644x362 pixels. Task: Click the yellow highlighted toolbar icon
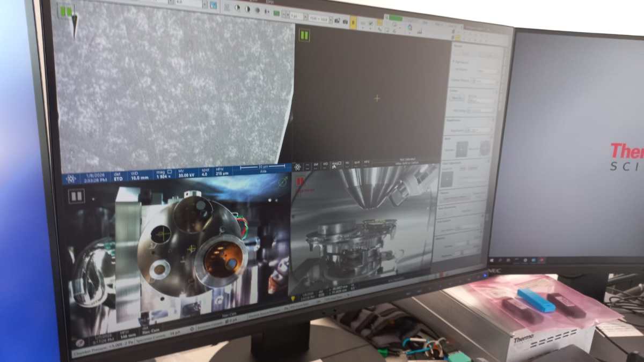[x=353, y=22]
